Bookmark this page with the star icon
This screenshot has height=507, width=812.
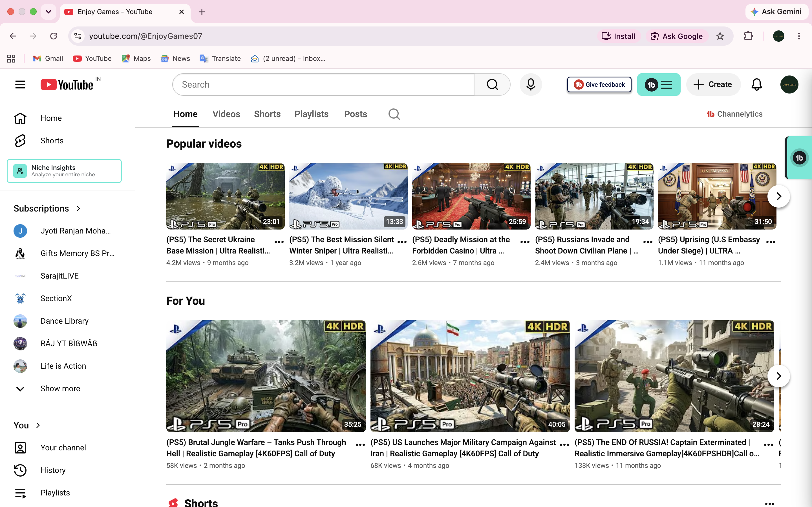coord(720,36)
